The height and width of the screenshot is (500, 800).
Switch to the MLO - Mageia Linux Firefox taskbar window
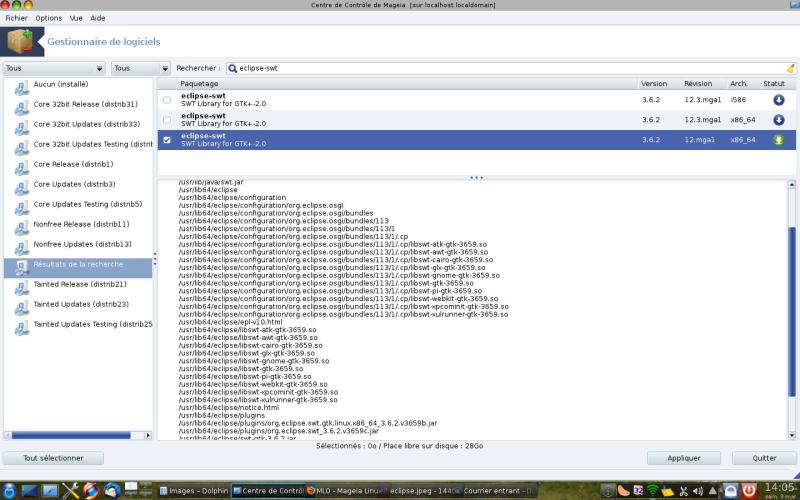[344, 491]
